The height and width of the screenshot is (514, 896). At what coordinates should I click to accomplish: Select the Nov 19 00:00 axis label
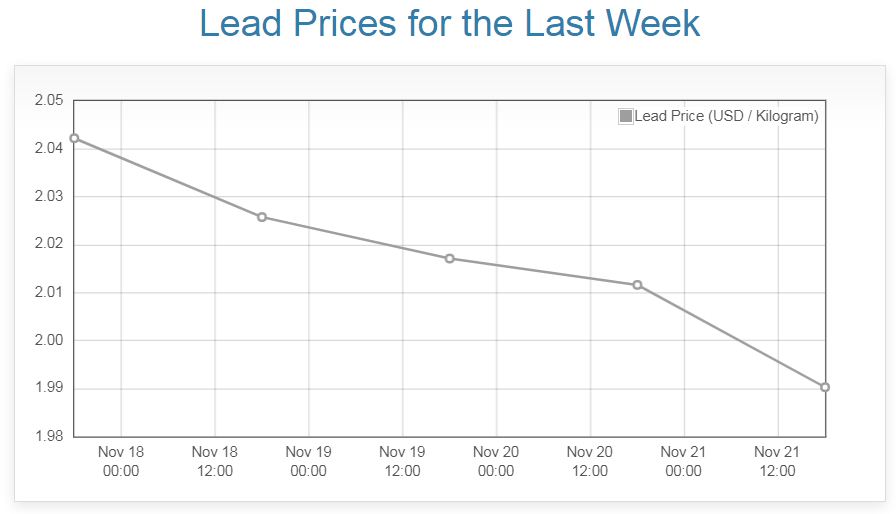click(309, 461)
